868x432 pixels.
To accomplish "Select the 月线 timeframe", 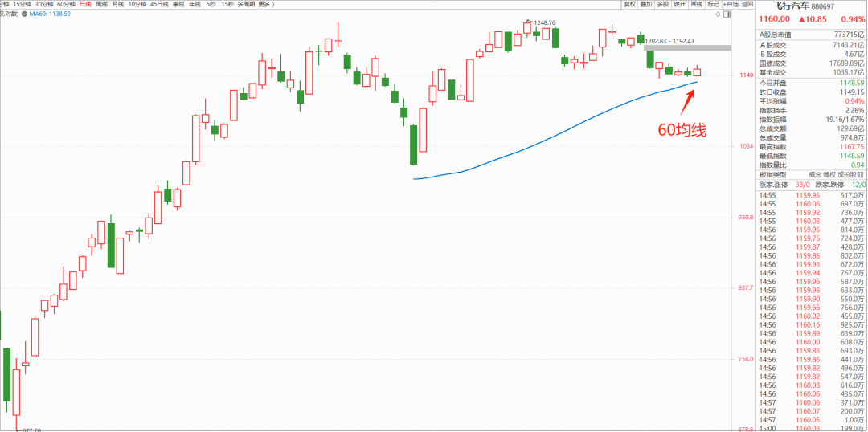I will click(x=118, y=4).
